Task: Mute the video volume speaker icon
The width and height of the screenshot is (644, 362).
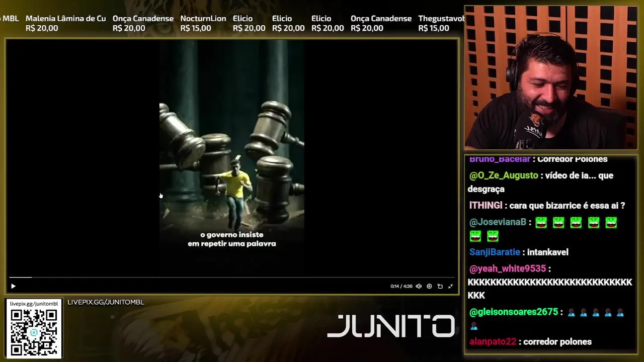Action: [x=419, y=286]
